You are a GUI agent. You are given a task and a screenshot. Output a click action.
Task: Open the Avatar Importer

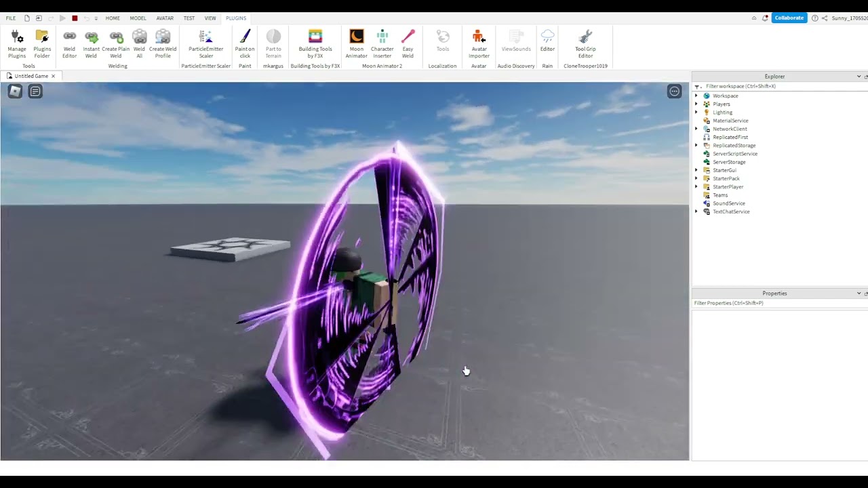(479, 44)
